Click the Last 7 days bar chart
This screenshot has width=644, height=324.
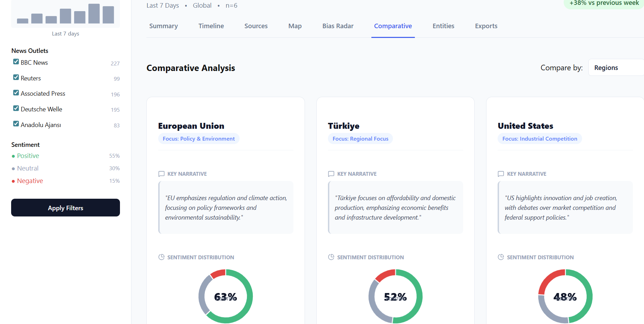coord(65,15)
